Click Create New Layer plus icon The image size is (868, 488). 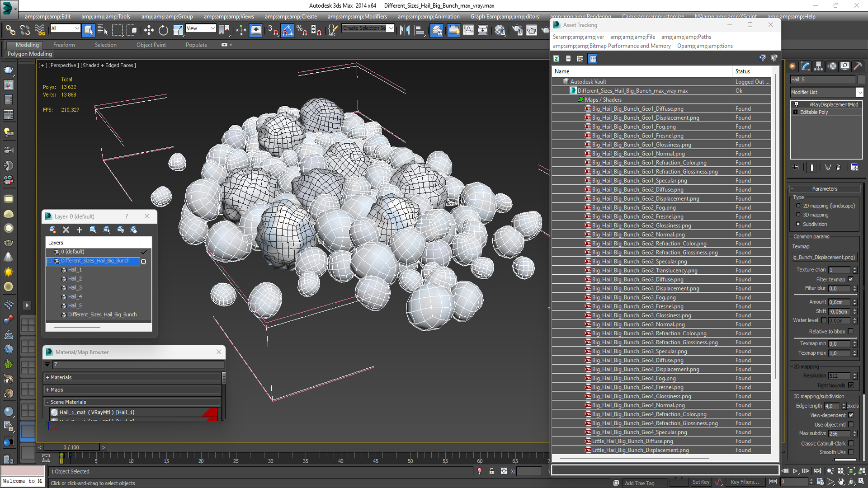(x=80, y=230)
